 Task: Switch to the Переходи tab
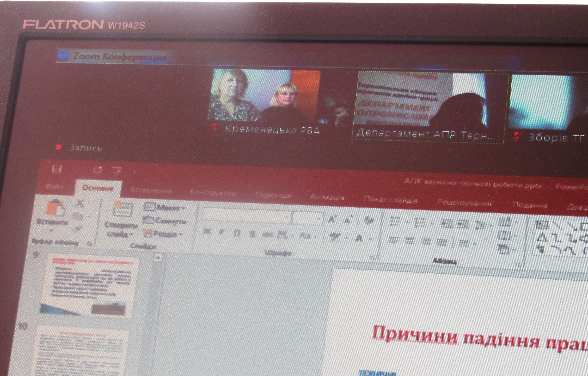click(x=273, y=195)
